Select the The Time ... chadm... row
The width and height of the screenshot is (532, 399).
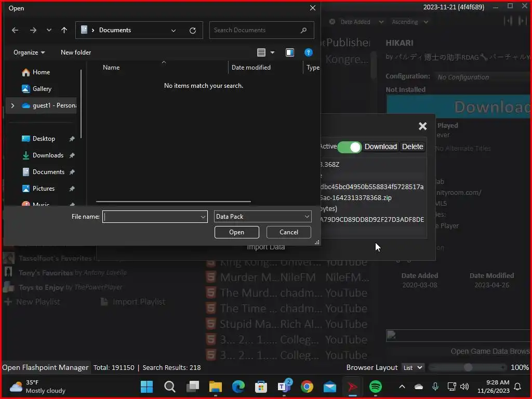(x=288, y=309)
